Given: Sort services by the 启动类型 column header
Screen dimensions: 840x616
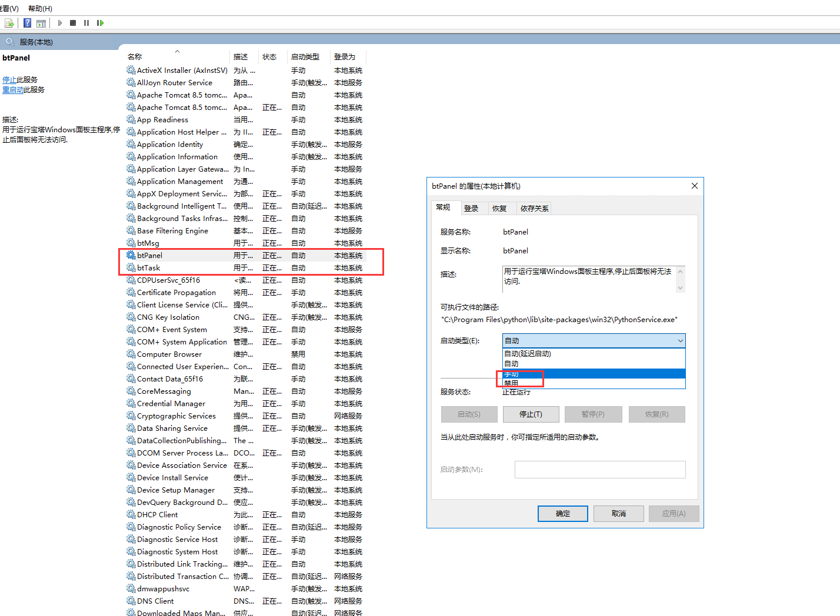Looking at the screenshot, I should (x=309, y=57).
